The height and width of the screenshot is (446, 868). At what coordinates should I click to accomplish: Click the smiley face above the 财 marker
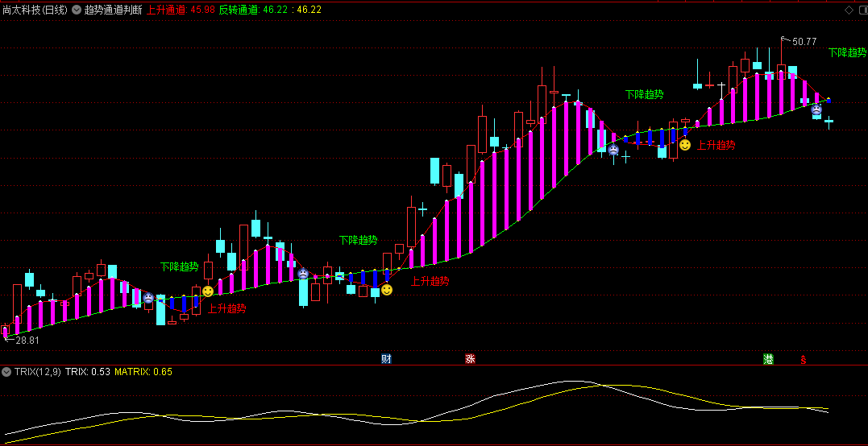point(386,289)
